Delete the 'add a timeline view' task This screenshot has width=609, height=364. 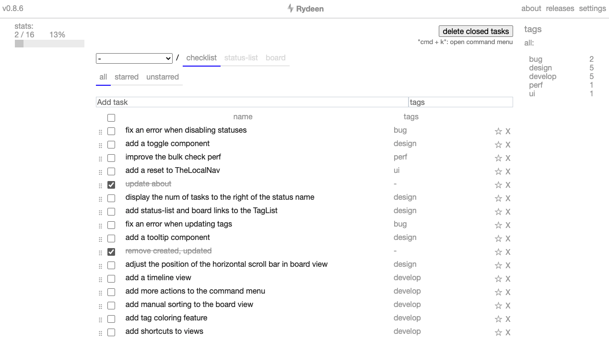coord(508,279)
